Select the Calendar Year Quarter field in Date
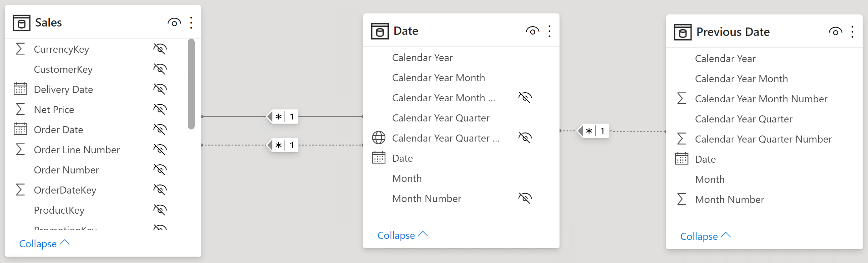 (441, 118)
